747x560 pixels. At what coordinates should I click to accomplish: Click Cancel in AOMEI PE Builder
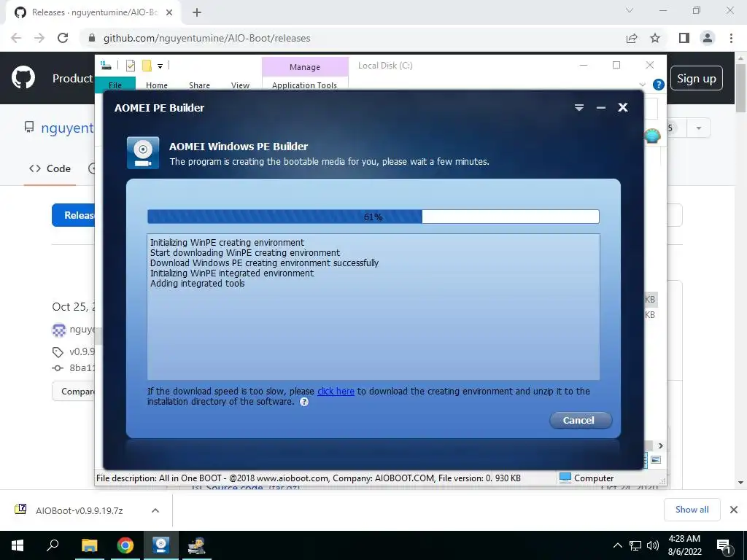(x=580, y=420)
